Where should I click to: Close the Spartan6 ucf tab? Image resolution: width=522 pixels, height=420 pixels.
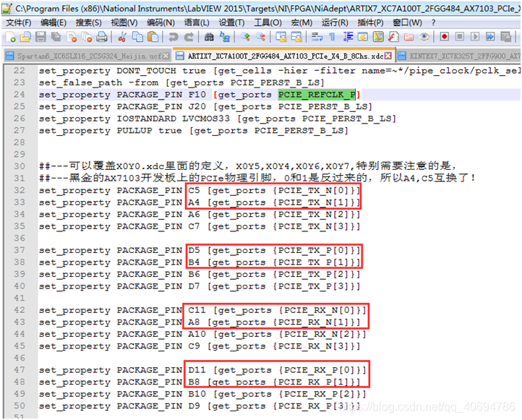point(167,55)
